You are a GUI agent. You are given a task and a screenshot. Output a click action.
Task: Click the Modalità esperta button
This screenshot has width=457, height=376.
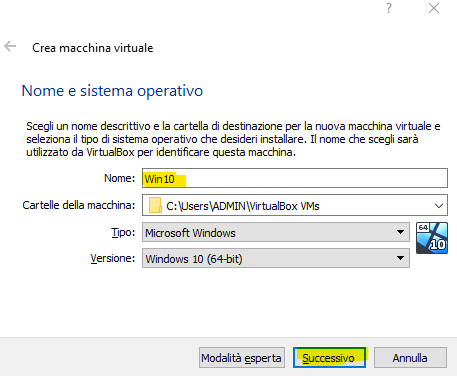[242, 358]
